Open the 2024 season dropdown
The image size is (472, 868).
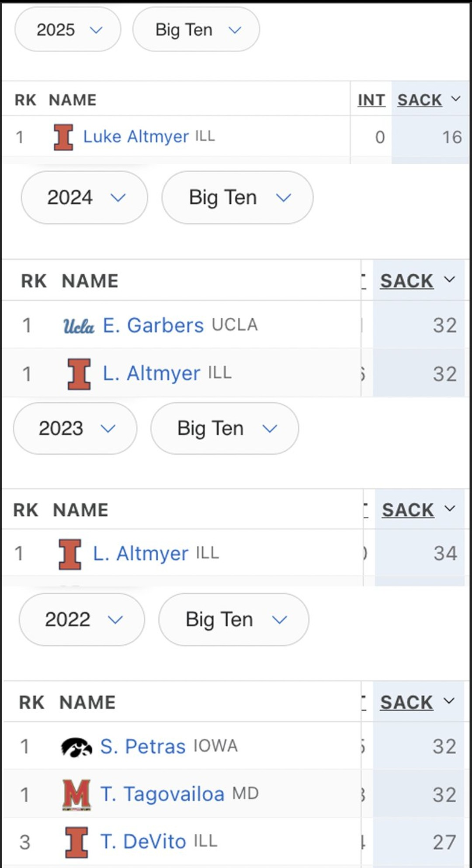84,198
